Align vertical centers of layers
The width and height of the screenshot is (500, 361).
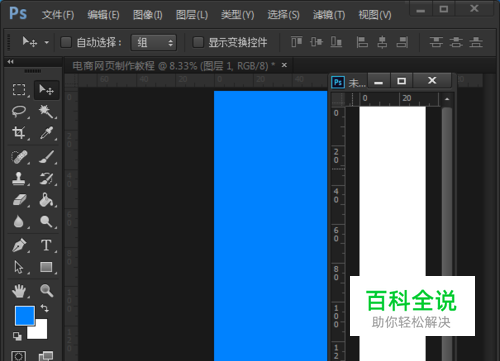[316, 42]
